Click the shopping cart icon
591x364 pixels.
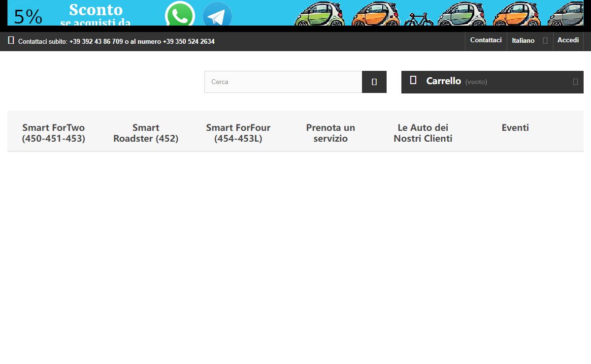(x=413, y=80)
